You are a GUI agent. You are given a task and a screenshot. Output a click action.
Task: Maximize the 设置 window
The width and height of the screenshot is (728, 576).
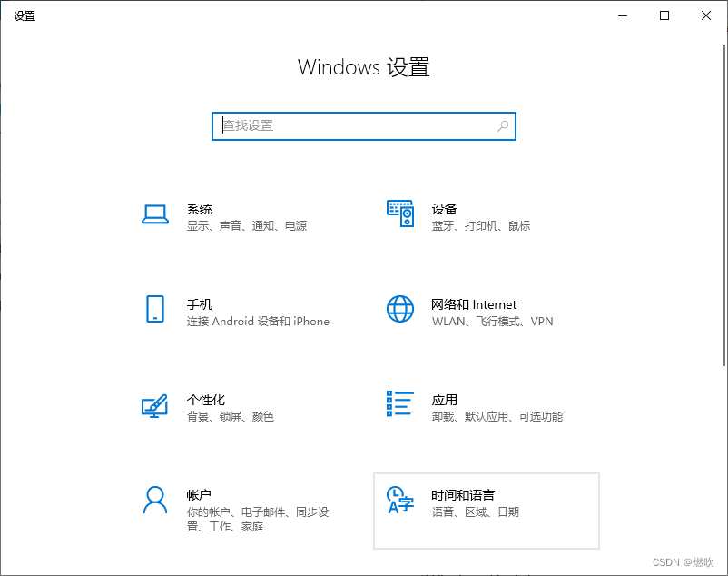click(x=664, y=15)
